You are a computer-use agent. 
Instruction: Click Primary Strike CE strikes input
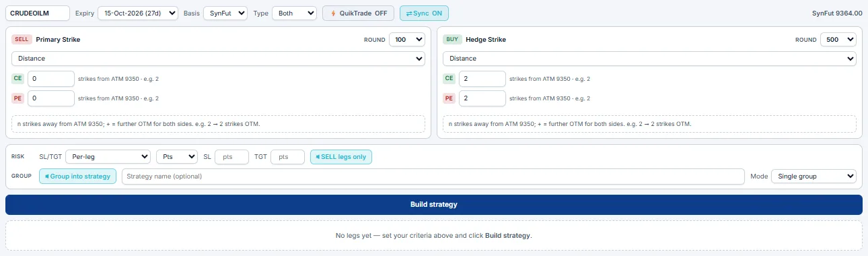click(51, 79)
